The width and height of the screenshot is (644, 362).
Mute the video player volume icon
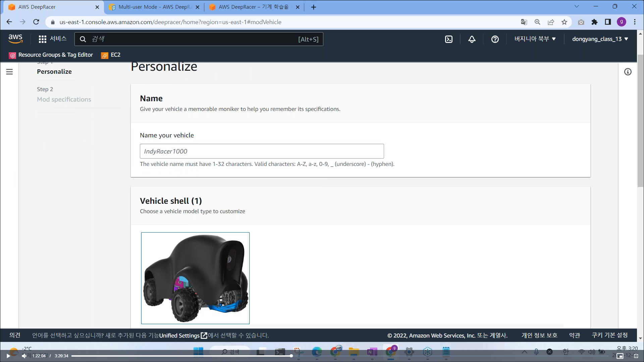pyautogui.click(x=24, y=356)
